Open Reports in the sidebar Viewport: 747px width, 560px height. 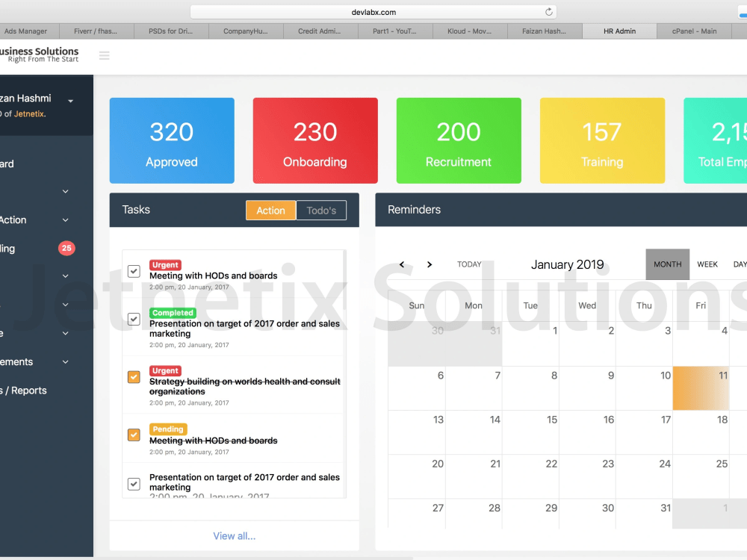(23, 391)
